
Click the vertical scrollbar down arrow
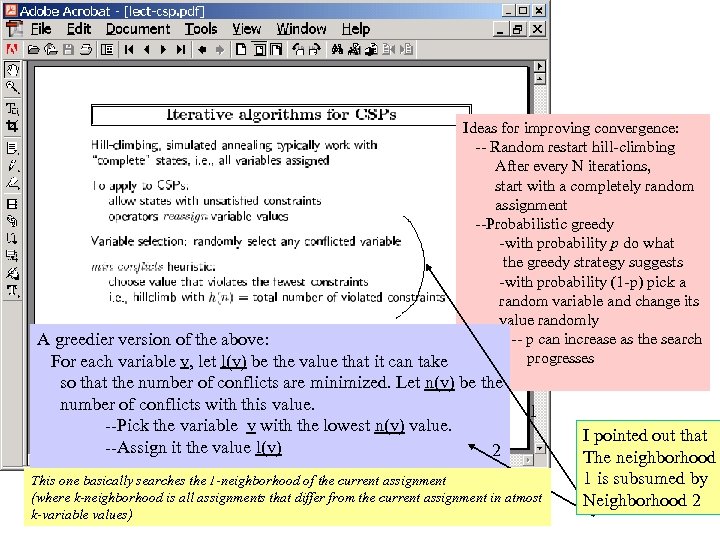540,448
